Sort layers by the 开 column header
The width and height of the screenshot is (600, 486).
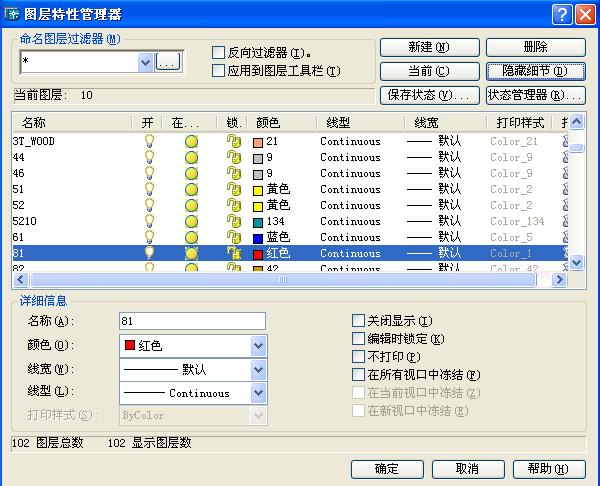pos(147,123)
